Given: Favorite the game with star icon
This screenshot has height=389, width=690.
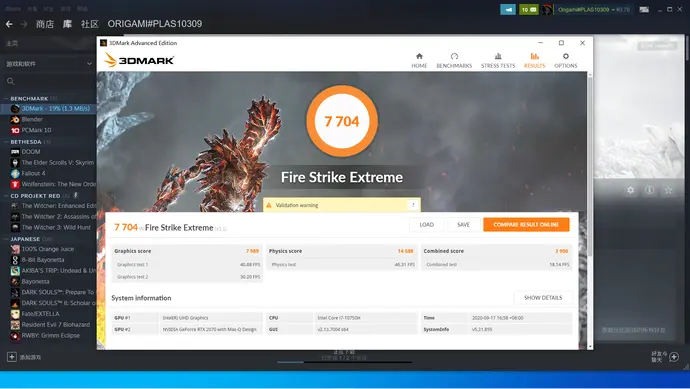Looking at the screenshot, I should click(x=668, y=190).
